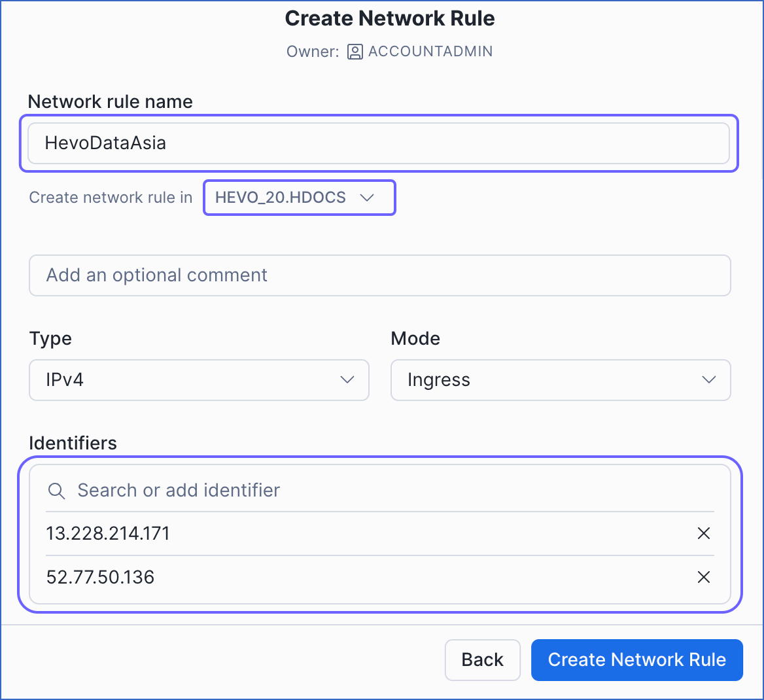Click the Create Network Rule button
The height and width of the screenshot is (700, 764).
point(636,659)
